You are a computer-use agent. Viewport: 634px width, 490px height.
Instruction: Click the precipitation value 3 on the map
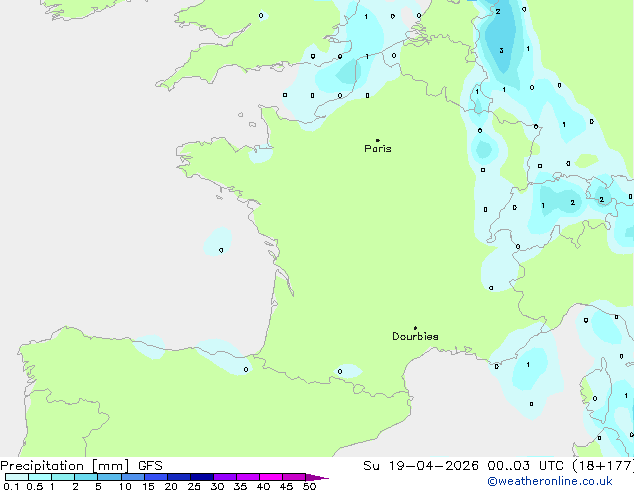point(501,51)
